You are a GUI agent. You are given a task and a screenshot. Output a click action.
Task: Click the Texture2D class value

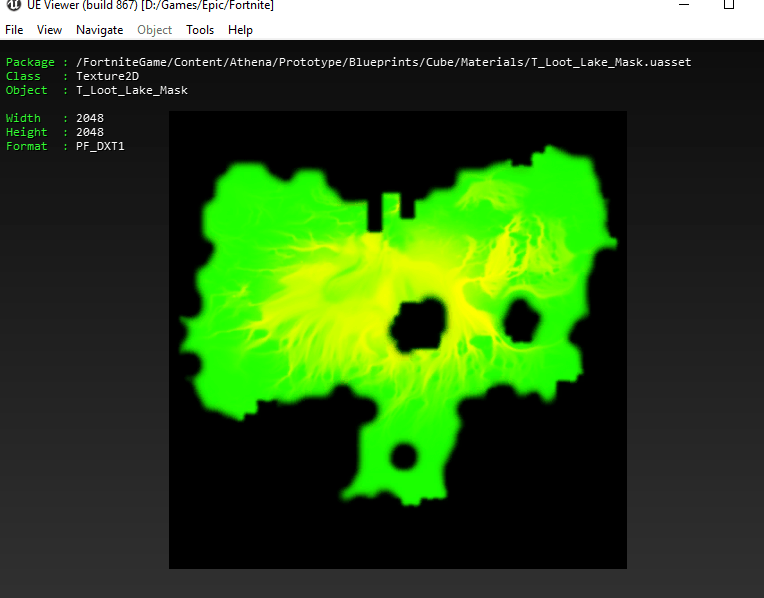tap(107, 76)
